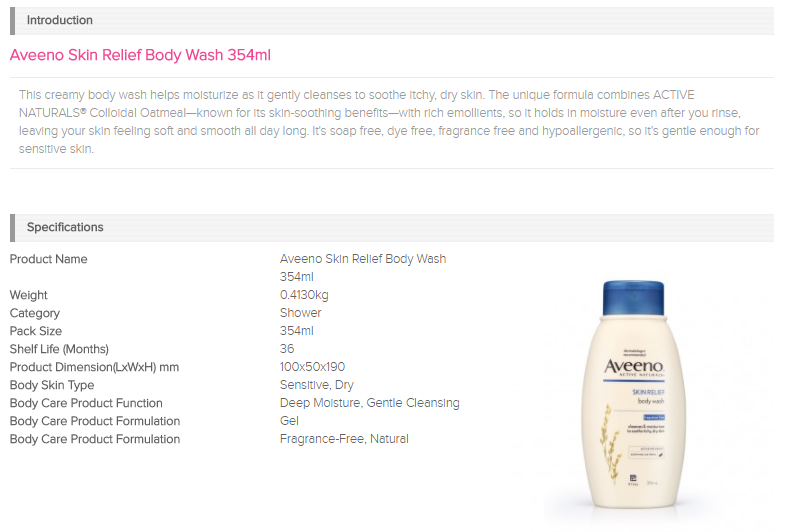Click the Shelf Life value 36
The image size is (786, 532).
pos(287,348)
